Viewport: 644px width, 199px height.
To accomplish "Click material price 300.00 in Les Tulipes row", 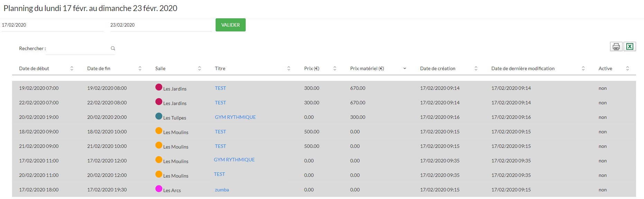I will tap(358, 117).
